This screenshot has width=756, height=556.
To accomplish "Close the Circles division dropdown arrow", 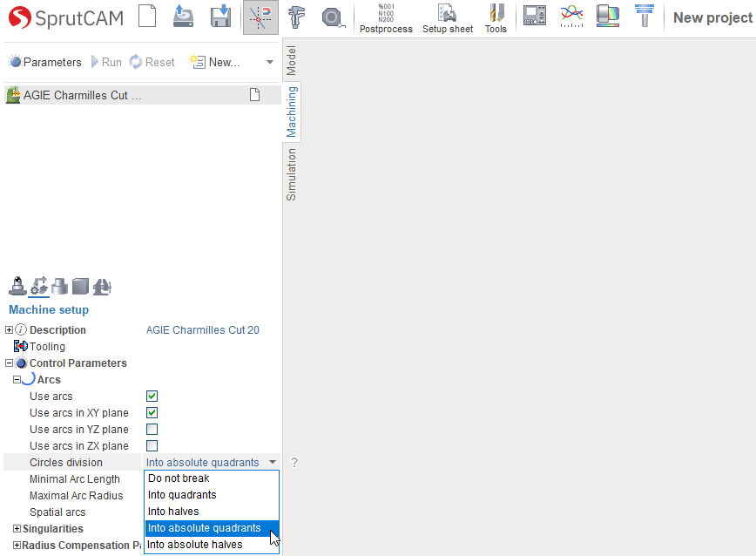I will point(273,462).
